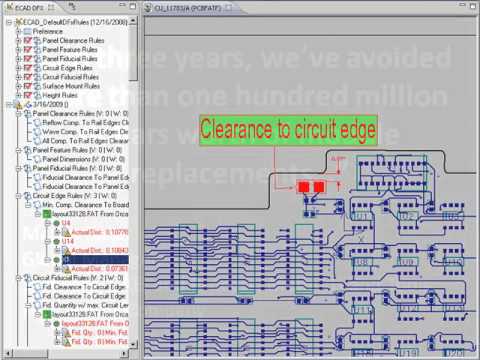Click the warning triangle beside Actual Dist: 0.0736

[x=67, y=269]
